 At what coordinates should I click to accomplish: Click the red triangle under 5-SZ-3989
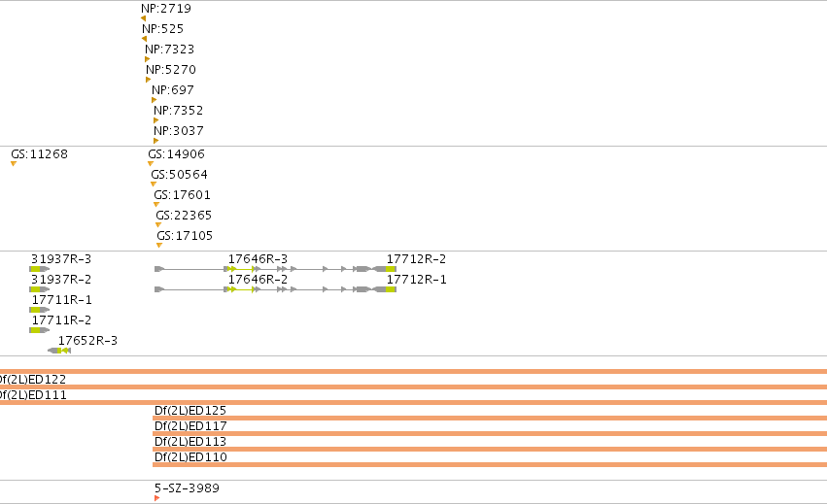tap(156, 498)
